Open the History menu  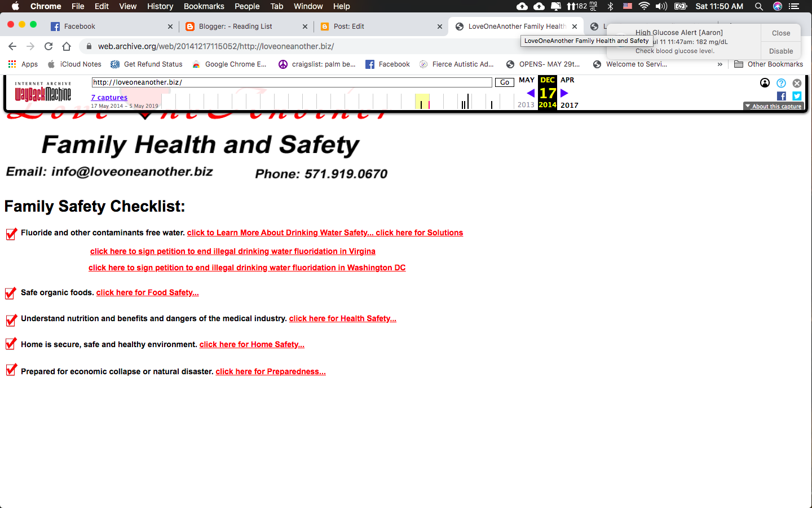click(x=160, y=6)
